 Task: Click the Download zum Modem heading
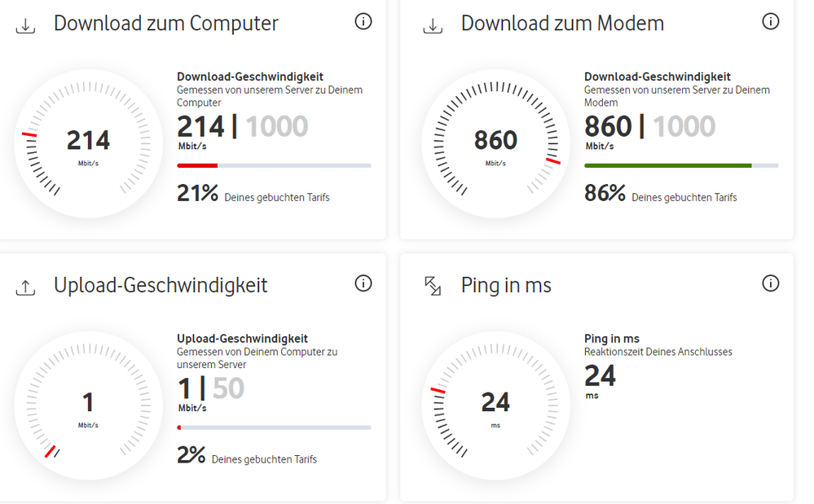[562, 24]
